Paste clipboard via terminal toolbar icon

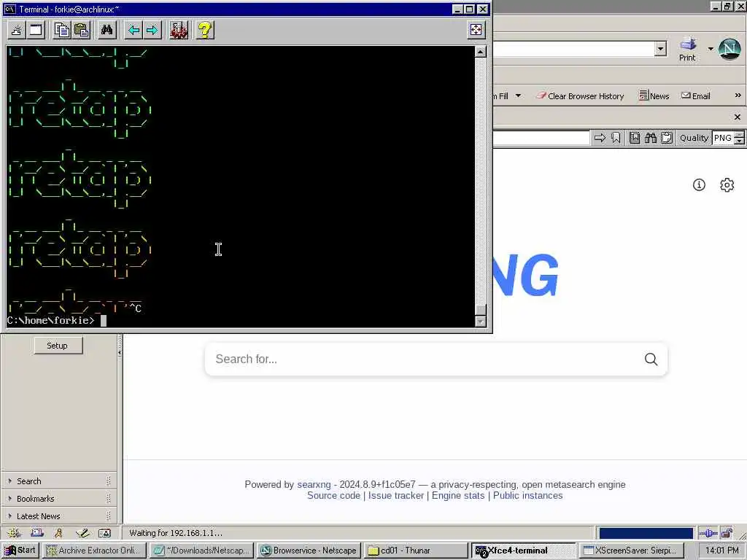click(82, 31)
